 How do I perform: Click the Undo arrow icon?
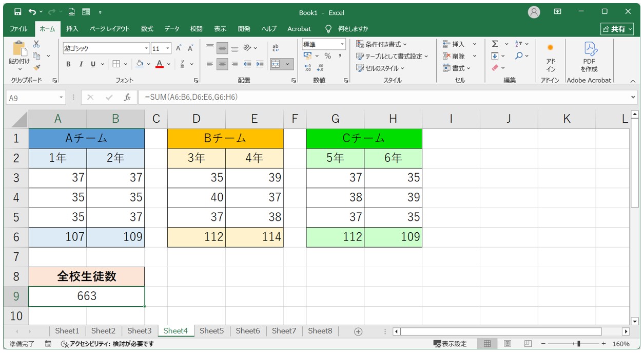(x=33, y=12)
